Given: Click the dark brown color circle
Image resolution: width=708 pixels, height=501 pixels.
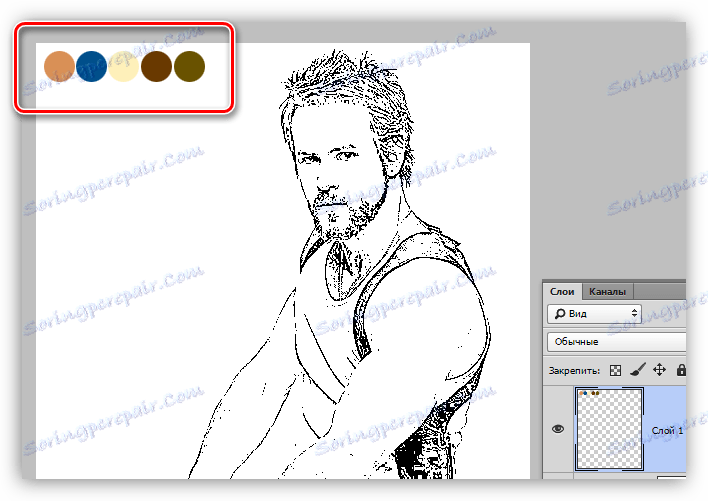Looking at the screenshot, I should [x=156, y=66].
